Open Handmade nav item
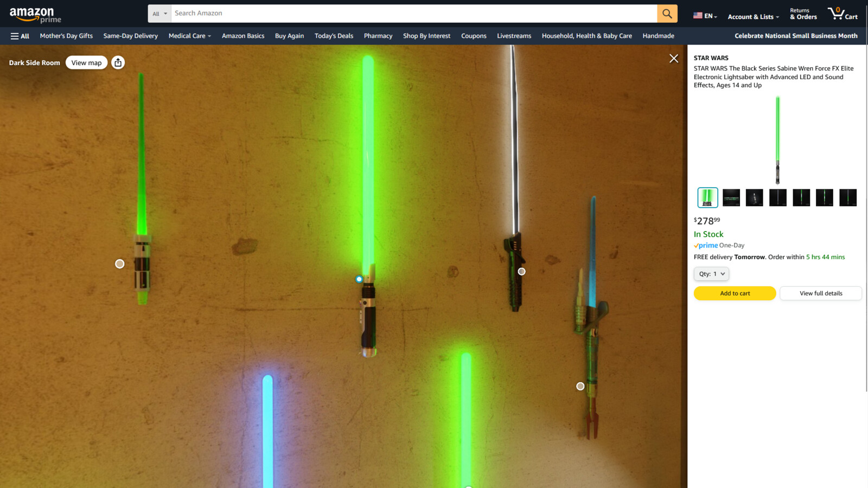This screenshot has width=868, height=488. click(658, 36)
